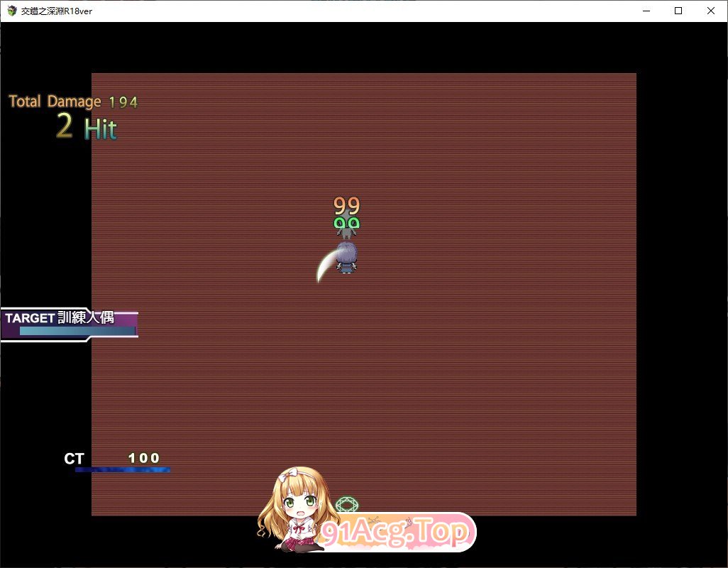Image resolution: width=728 pixels, height=568 pixels.
Task: Click the 2 Hit combo counter
Action: point(87,126)
